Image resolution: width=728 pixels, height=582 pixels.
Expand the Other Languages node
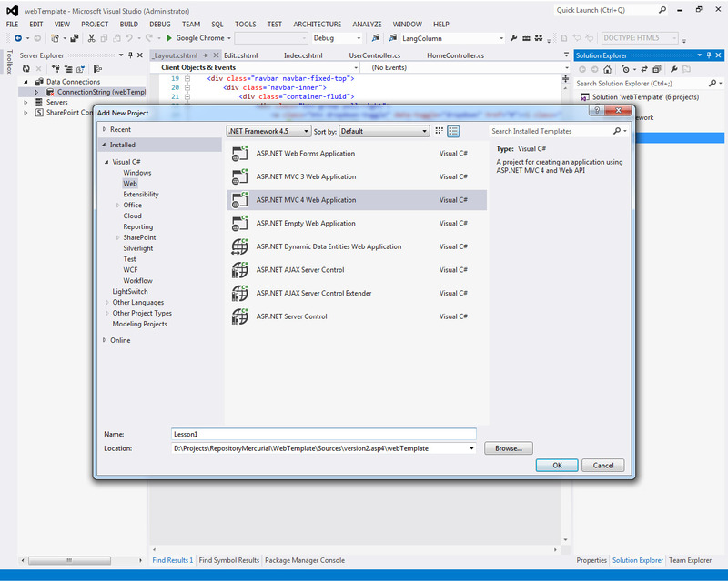[x=107, y=302]
